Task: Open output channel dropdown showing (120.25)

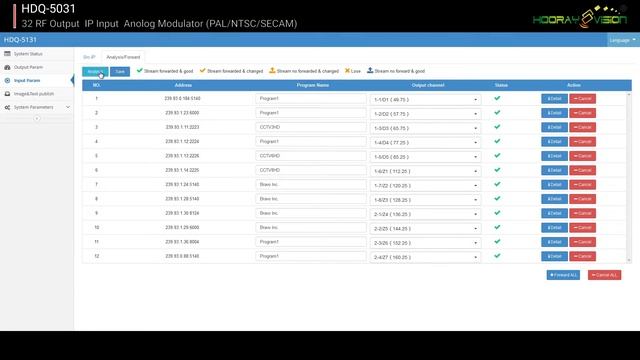Action: (x=425, y=185)
